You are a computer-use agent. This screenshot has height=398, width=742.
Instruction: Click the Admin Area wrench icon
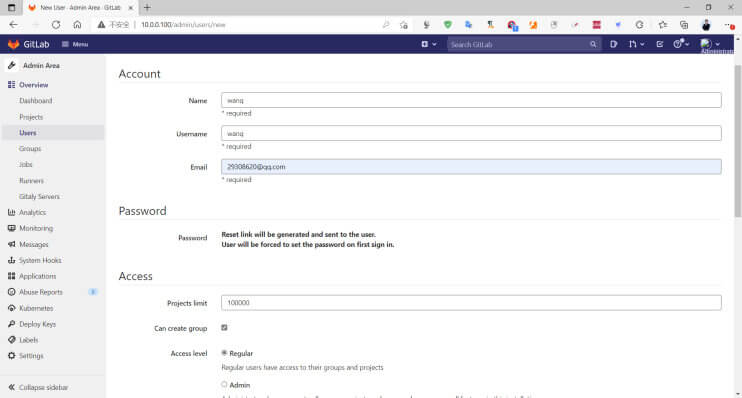(x=12, y=65)
